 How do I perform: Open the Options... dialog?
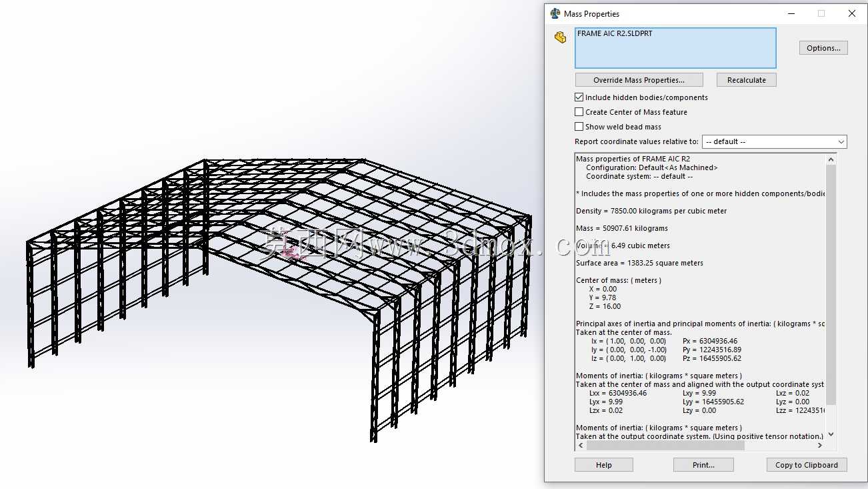pos(823,48)
